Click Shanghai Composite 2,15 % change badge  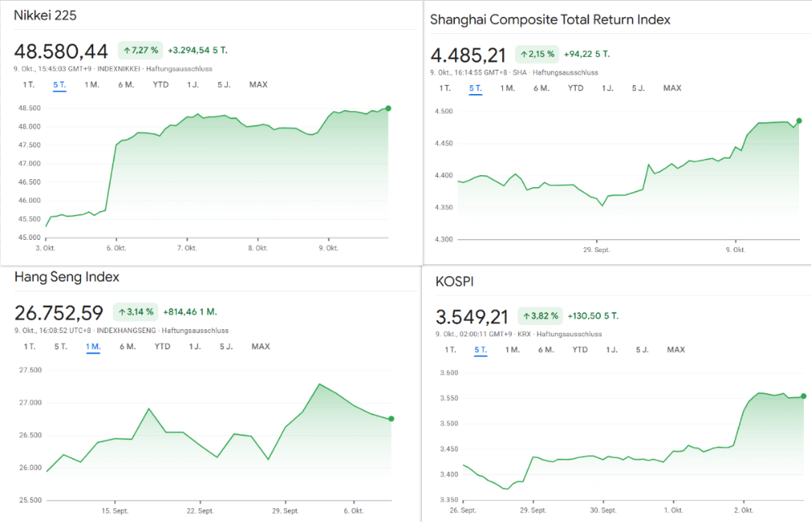[537, 54]
